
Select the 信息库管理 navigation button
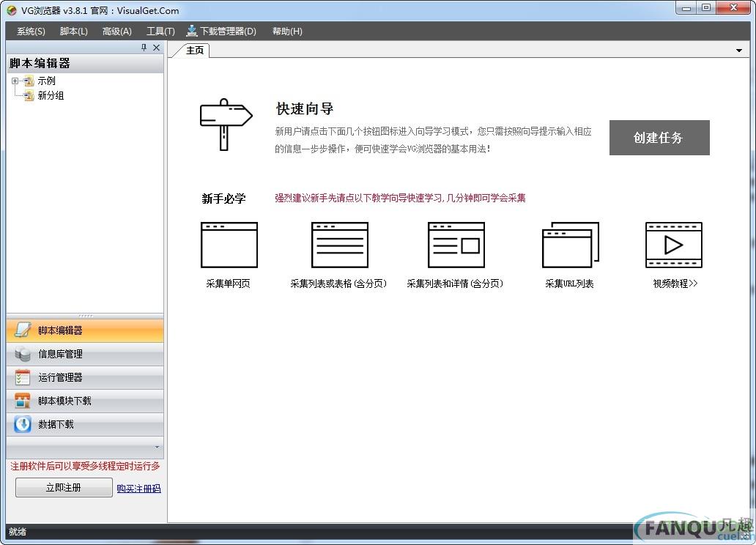click(x=85, y=354)
